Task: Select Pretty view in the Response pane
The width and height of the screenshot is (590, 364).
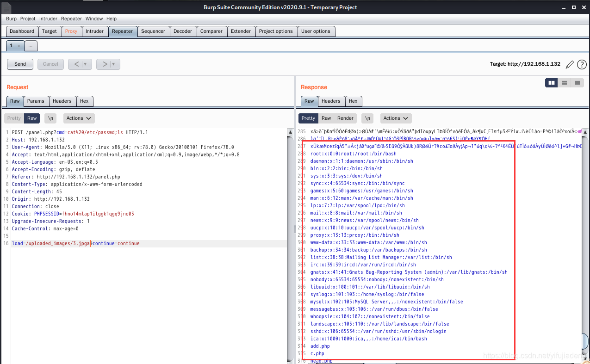Action: pos(308,118)
